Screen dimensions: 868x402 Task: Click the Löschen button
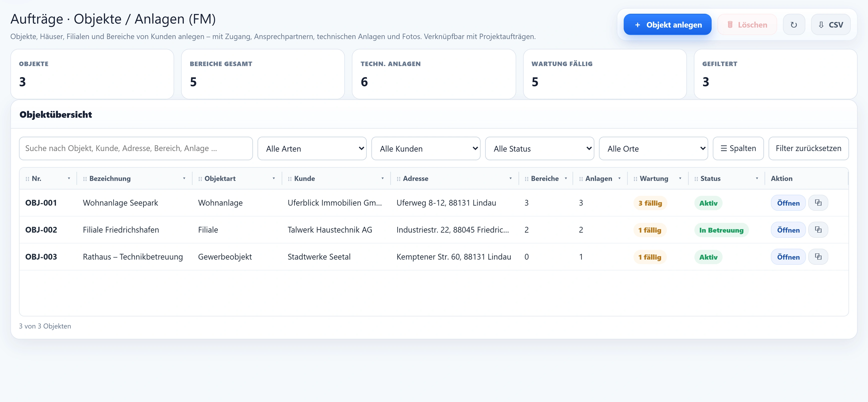coord(747,24)
